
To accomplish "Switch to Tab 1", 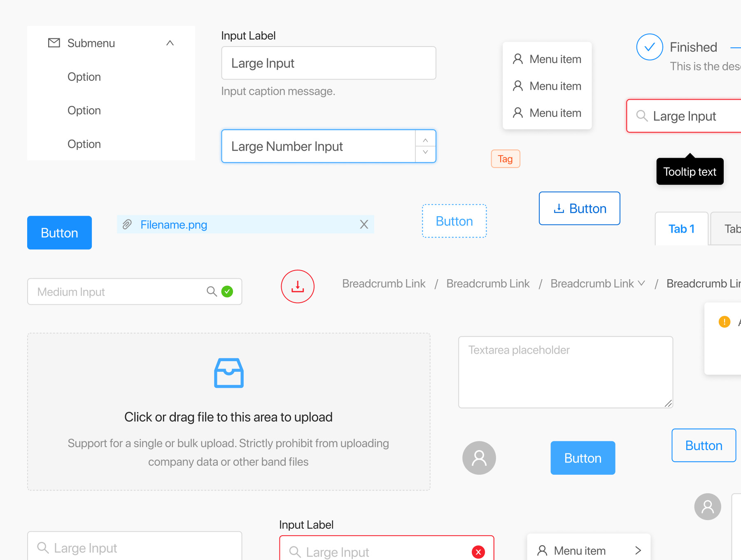I will click(681, 229).
